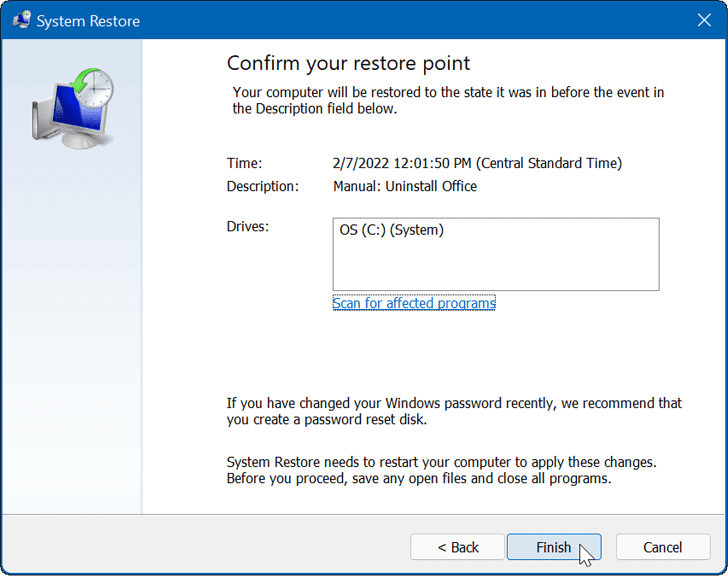Go to previous step with Back button
728x585 pixels.
(x=458, y=547)
